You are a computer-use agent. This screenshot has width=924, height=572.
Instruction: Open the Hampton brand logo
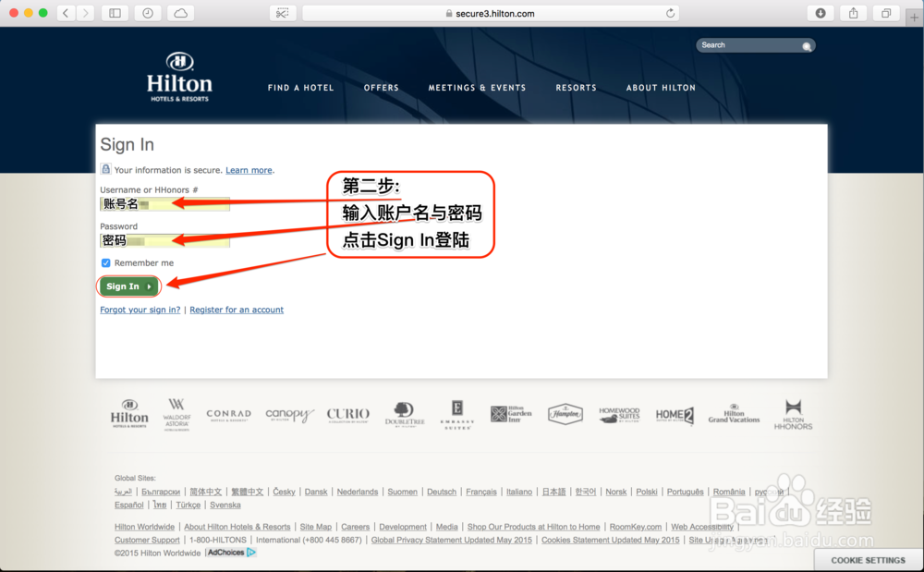565,414
